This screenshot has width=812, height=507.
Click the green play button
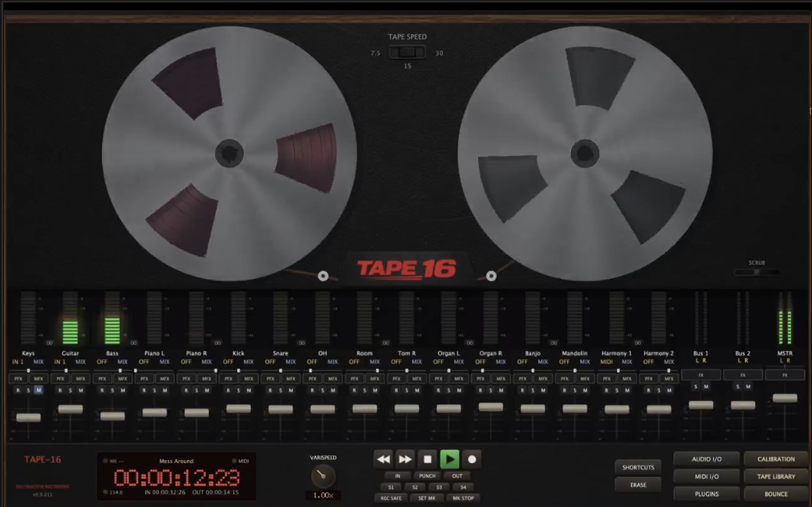(450, 459)
